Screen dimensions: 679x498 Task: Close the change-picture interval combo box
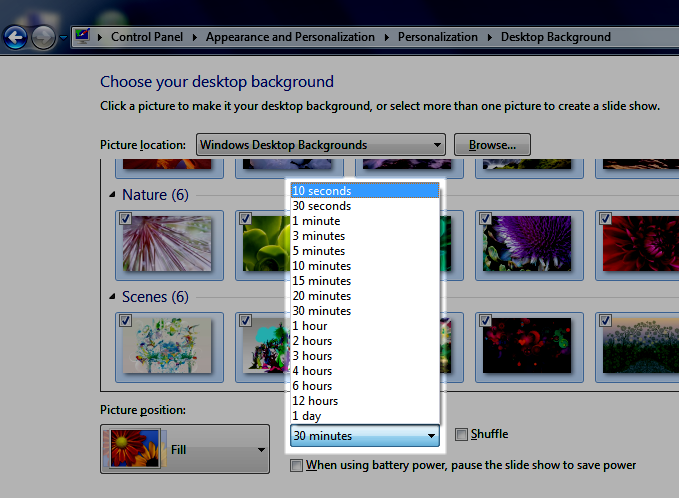pos(365,436)
